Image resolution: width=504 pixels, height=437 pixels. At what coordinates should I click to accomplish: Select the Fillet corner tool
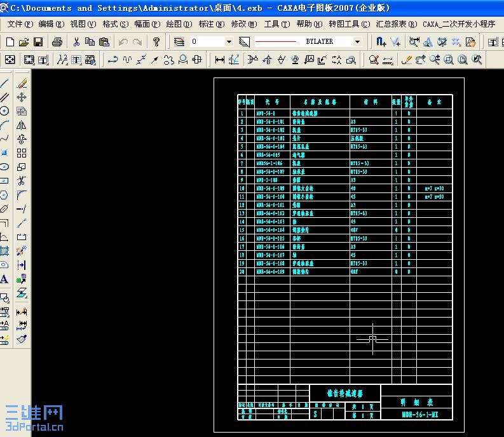pos(22,195)
